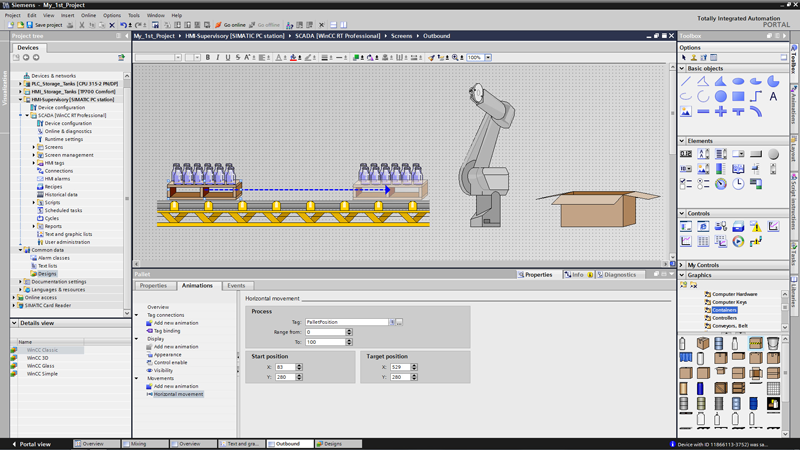Select the Gauge element

pos(720,184)
